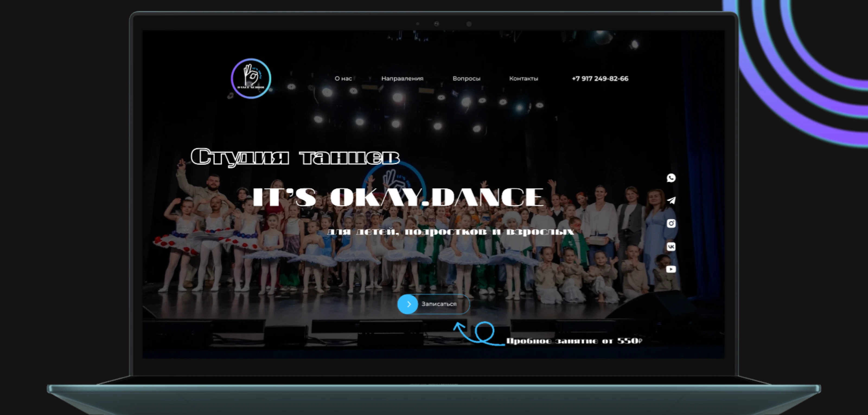The width and height of the screenshot is (868, 415).
Task: Open the studio's Telegram via the paper-plane icon
Action: click(x=672, y=201)
